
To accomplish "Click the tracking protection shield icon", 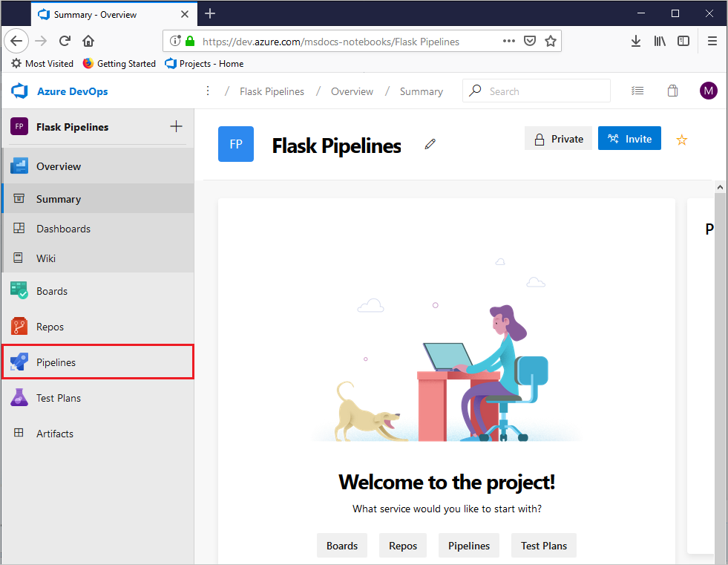I will (x=530, y=41).
